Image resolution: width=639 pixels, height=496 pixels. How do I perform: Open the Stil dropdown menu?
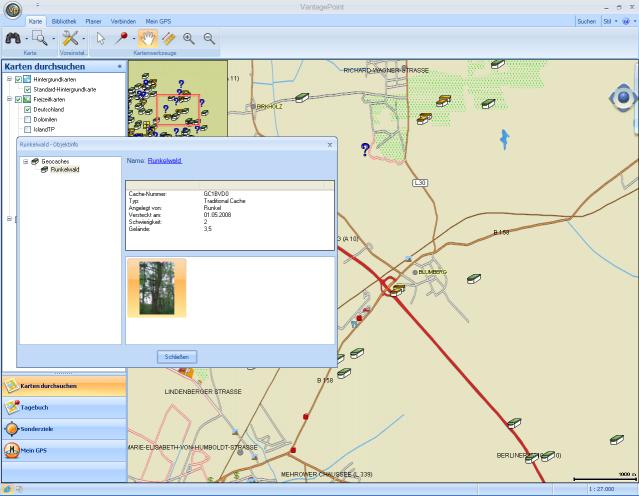608,20
